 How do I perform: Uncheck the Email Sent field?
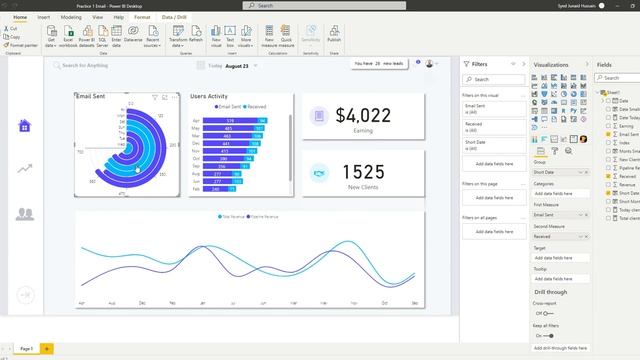click(608, 134)
